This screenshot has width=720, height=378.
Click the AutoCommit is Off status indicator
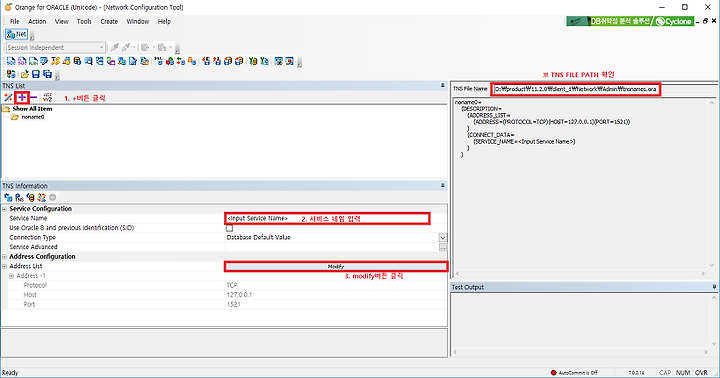574,372
